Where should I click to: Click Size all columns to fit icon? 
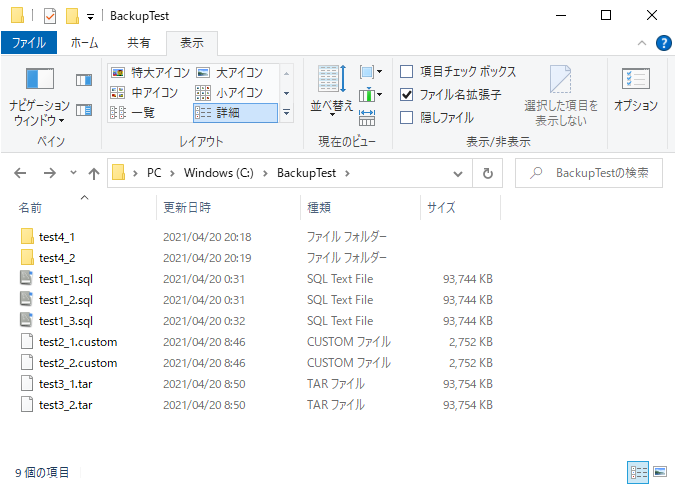coord(367,117)
